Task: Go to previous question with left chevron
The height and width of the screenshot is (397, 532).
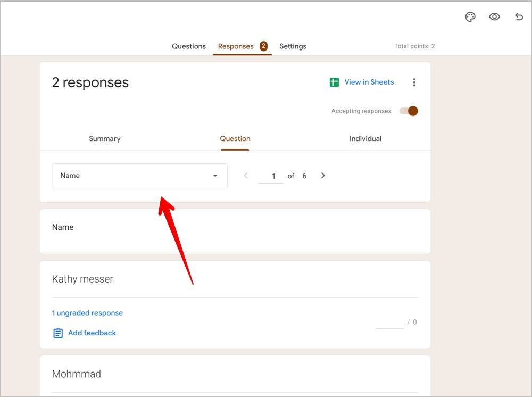Action: pyautogui.click(x=246, y=176)
